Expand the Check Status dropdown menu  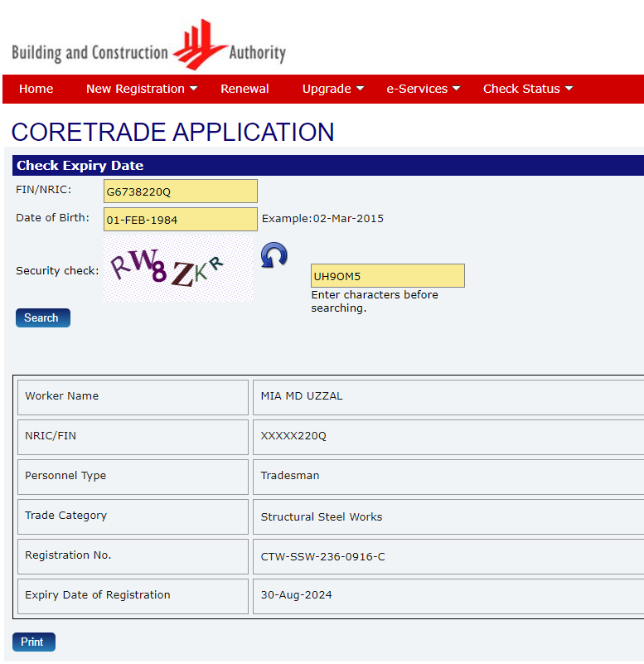528,89
